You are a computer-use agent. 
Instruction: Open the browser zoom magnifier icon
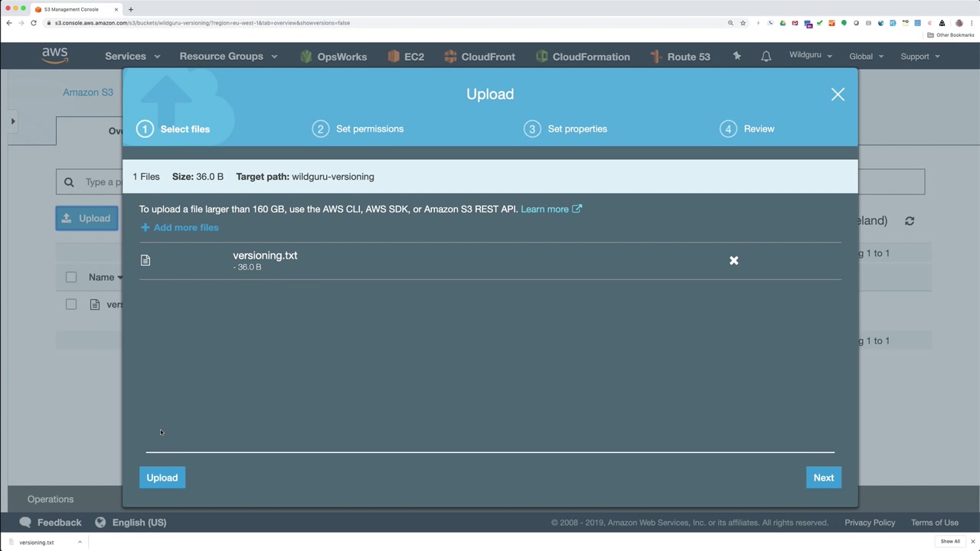click(730, 23)
